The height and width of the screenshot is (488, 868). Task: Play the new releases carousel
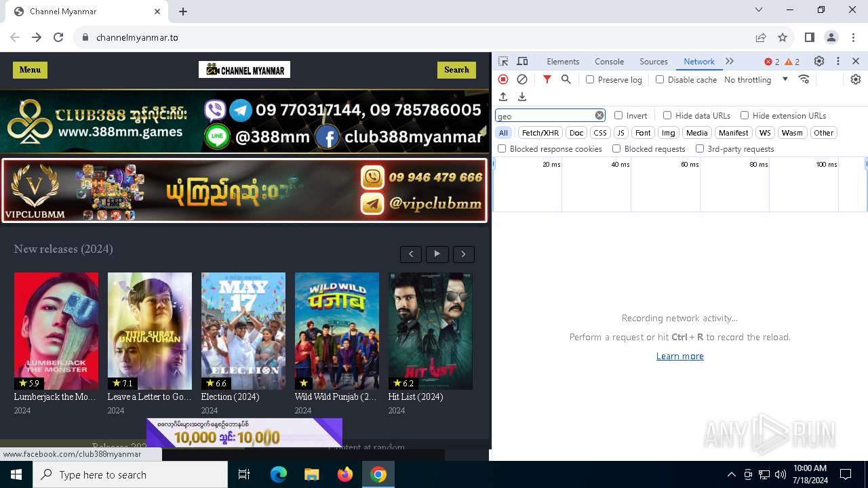(437, 254)
